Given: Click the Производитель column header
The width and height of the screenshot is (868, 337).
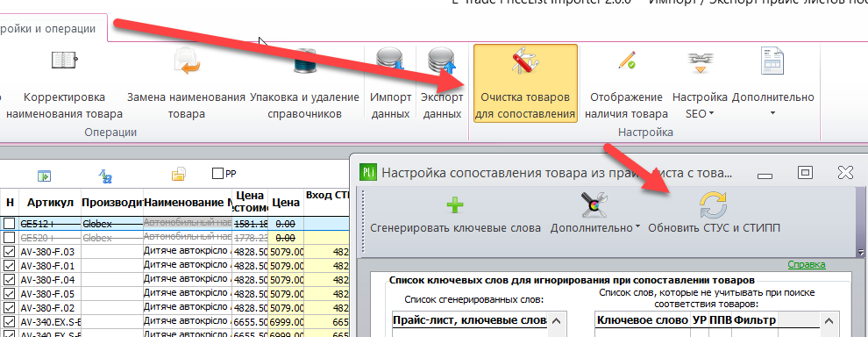Looking at the screenshot, I should coord(112,203).
